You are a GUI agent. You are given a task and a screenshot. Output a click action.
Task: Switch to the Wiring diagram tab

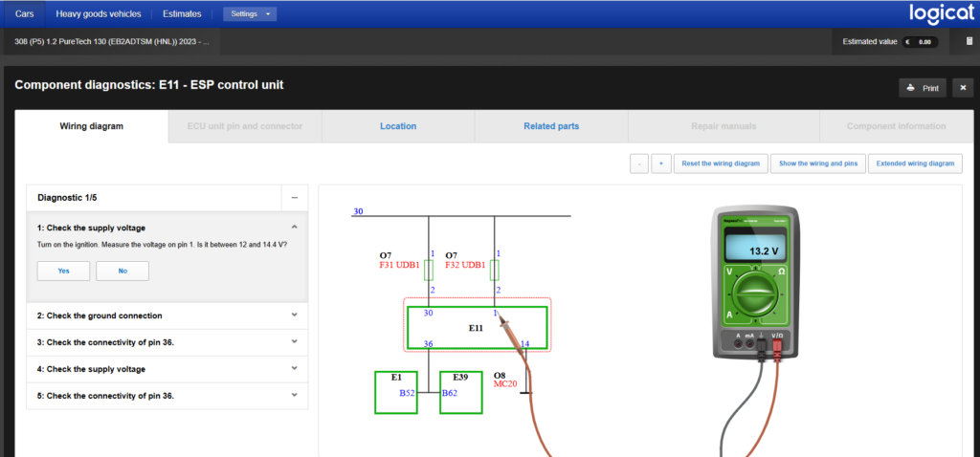coord(91,126)
